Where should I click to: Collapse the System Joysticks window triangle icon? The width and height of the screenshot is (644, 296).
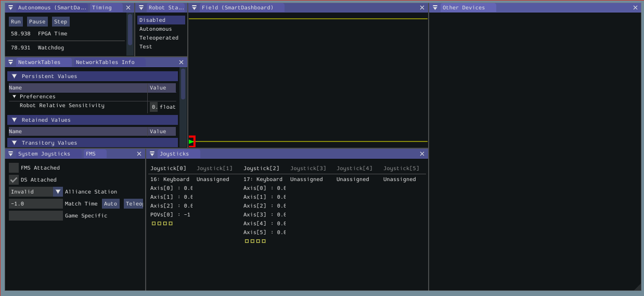click(11, 154)
